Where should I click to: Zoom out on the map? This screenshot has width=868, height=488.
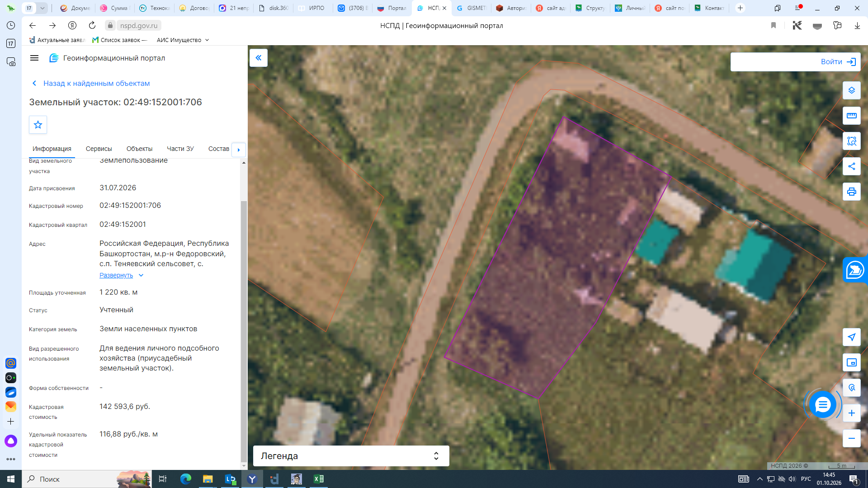[x=852, y=438]
